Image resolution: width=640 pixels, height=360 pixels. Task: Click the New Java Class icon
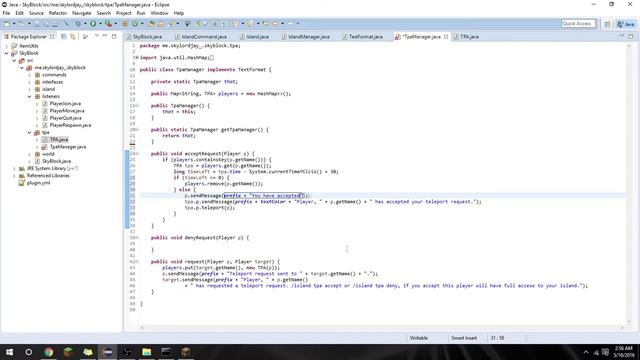coord(135,24)
